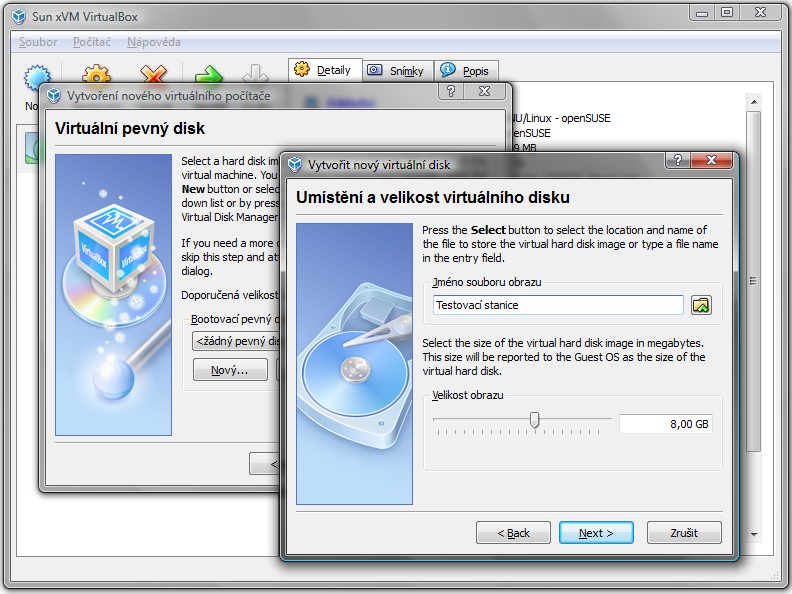The height and width of the screenshot is (594, 792).
Task: Open the bootable hard disk dropdown
Action: point(236,341)
